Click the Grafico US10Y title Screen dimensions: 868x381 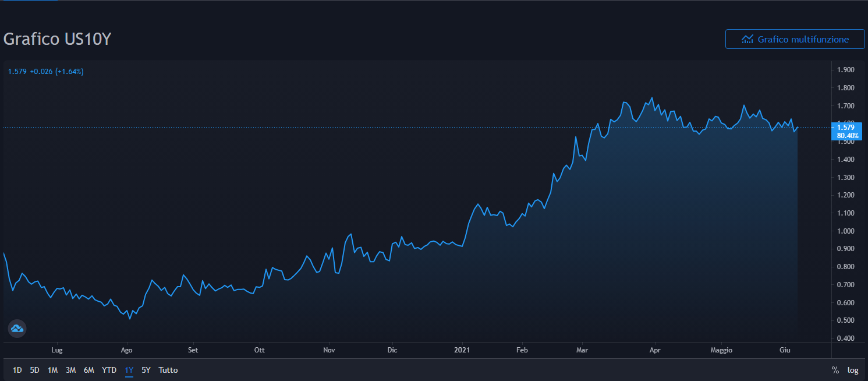click(x=57, y=39)
